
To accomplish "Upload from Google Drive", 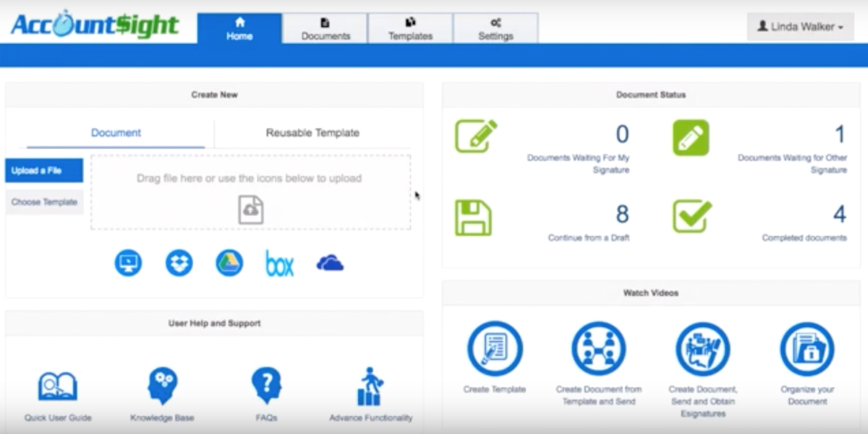I will point(229,263).
